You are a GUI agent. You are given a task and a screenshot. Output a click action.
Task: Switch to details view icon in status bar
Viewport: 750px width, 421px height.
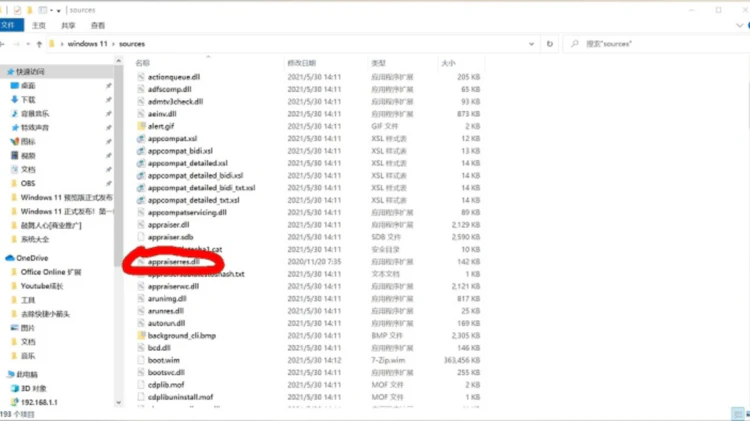point(737,414)
